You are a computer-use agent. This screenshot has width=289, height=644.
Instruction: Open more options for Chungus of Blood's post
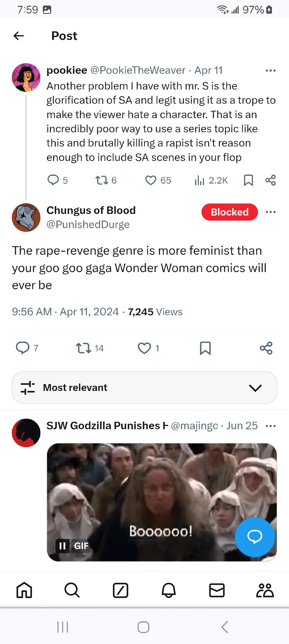[271, 212]
